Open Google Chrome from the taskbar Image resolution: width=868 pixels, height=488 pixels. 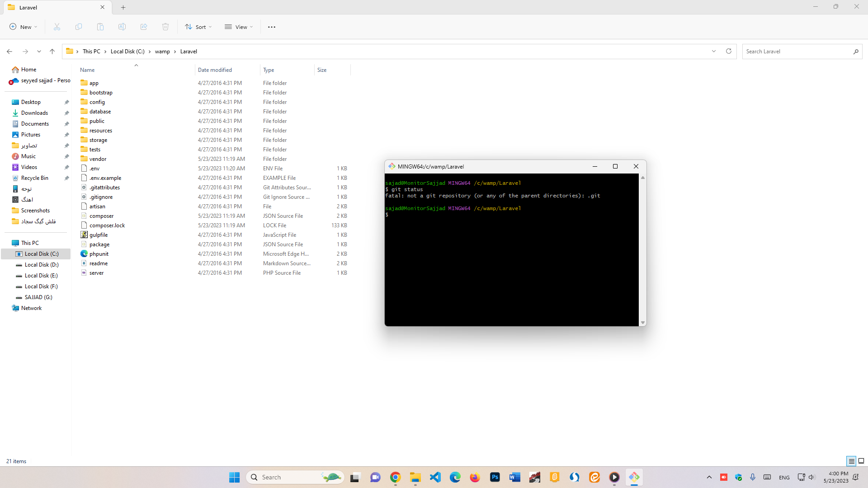coord(396,477)
